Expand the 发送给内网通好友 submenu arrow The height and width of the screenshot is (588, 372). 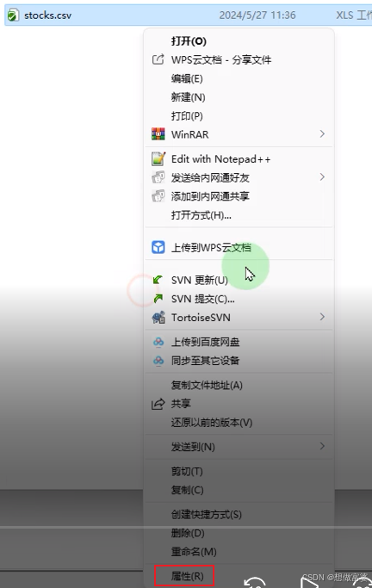pos(322,177)
